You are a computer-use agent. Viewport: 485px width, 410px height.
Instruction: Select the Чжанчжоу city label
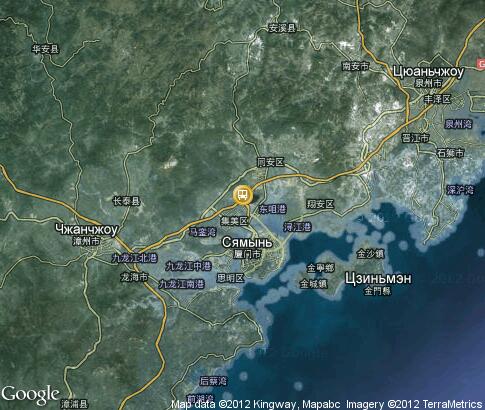(86, 229)
